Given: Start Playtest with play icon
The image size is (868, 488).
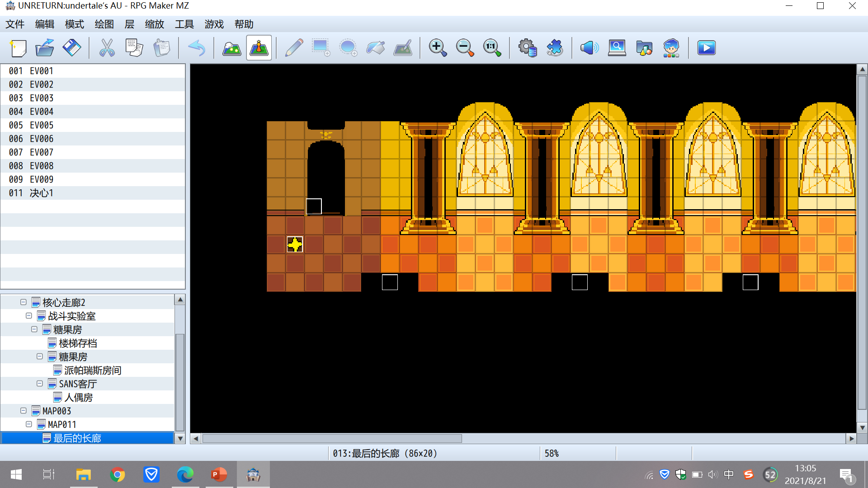Looking at the screenshot, I should pyautogui.click(x=706, y=47).
